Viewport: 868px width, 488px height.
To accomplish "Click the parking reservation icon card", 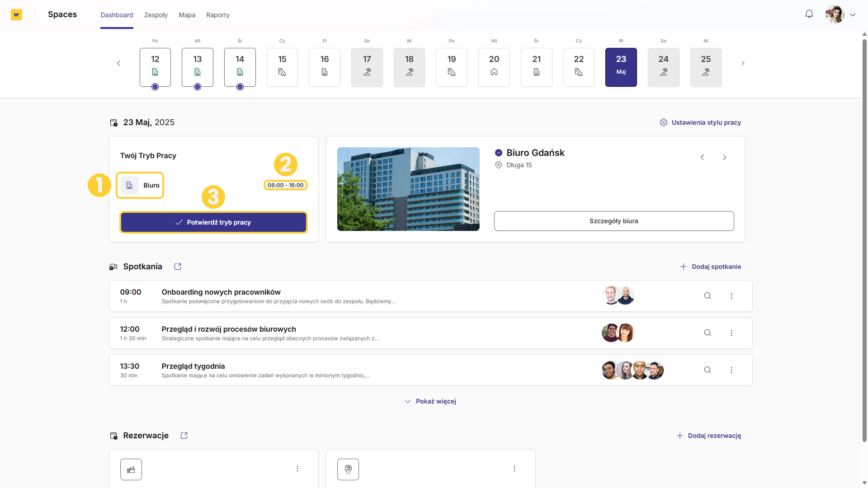I will point(348,469).
